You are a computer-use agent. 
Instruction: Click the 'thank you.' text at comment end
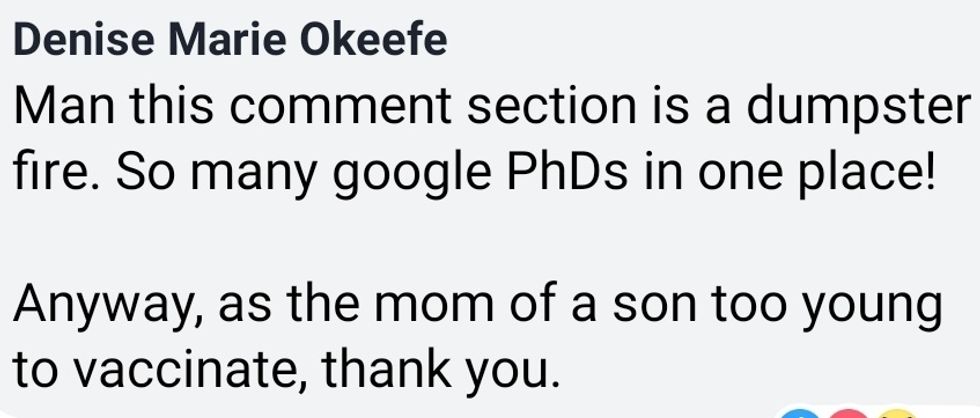pos(438,369)
